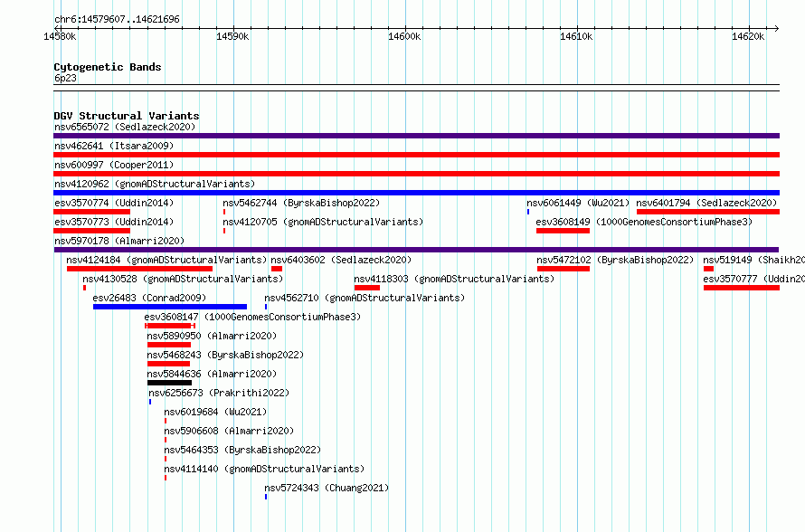Image resolution: width=805 pixels, height=532 pixels.
Task: Click the 14610k ruler position
Action: coord(576,36)
